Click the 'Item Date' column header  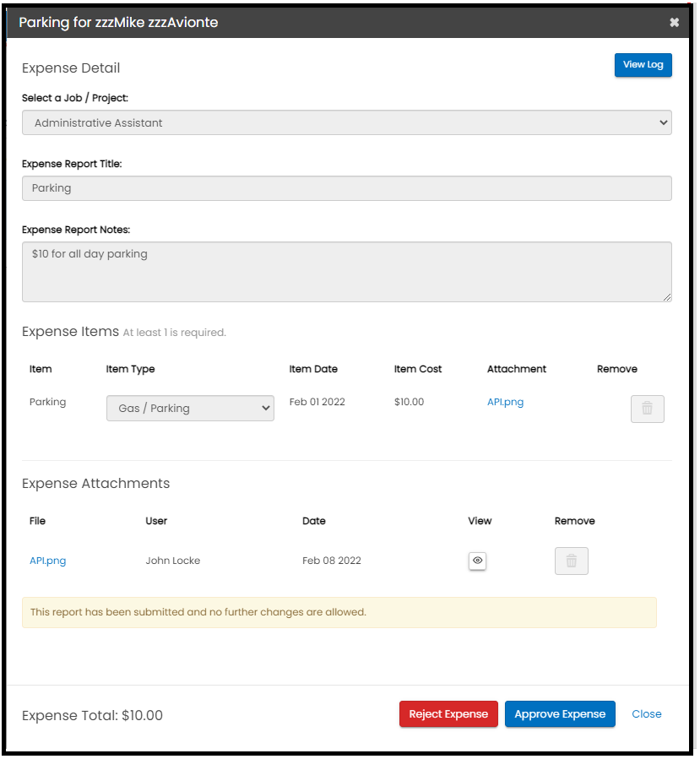click(x=313, y=369)
